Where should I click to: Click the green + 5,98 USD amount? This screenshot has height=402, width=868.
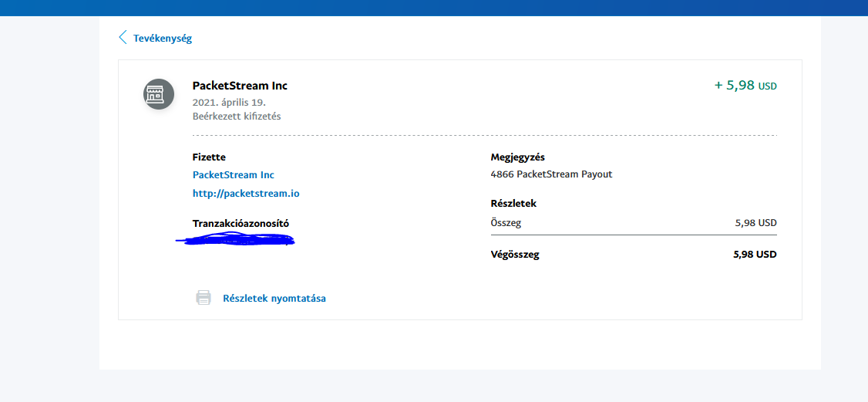coord(745,86)
